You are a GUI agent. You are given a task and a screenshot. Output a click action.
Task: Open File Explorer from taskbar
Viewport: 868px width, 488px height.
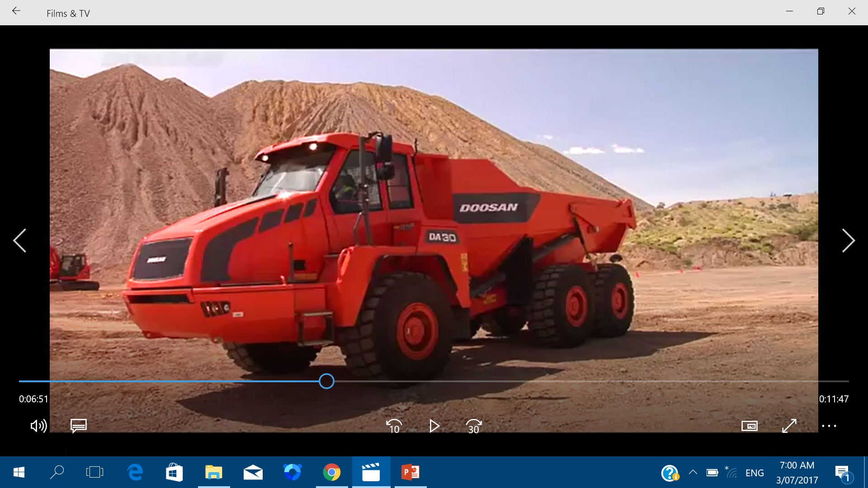click(x=213, y=472)
